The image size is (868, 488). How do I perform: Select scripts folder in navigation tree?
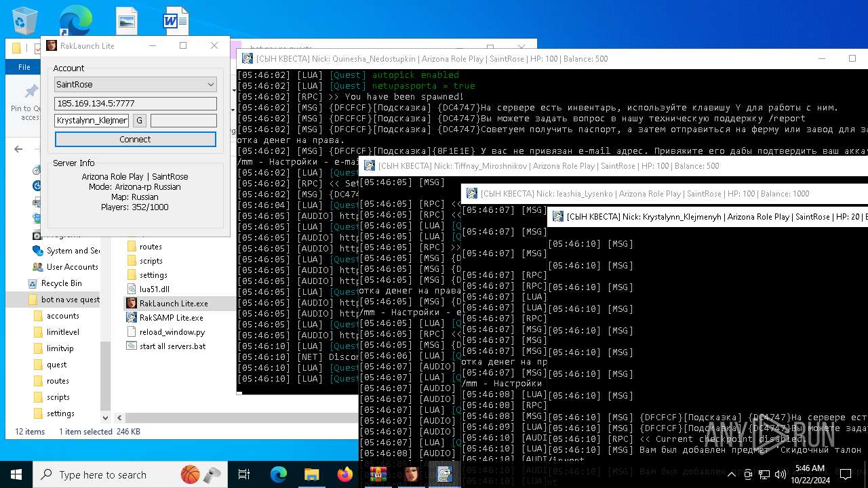(58, 397)
